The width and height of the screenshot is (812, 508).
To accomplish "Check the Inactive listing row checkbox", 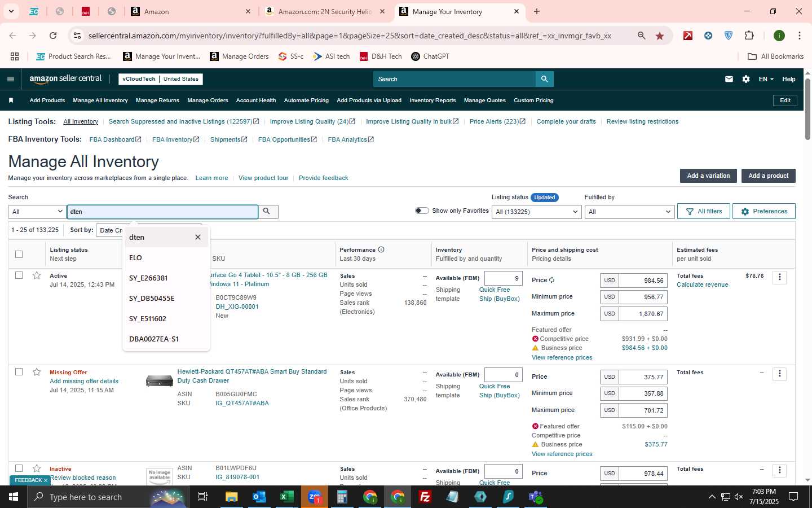I will 19,468.
